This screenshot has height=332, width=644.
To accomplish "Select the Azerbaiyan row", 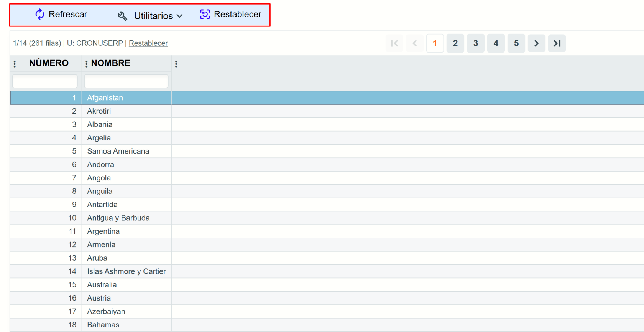I will click(327, 311).
